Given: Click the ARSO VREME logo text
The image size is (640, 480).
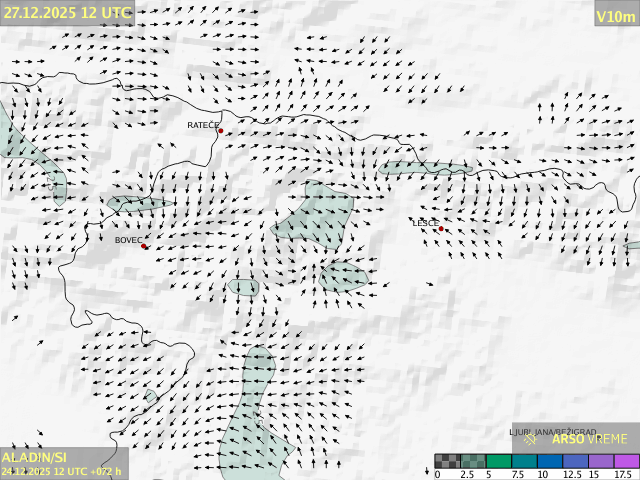Looking at the screenshot, I should click(589, 439).
